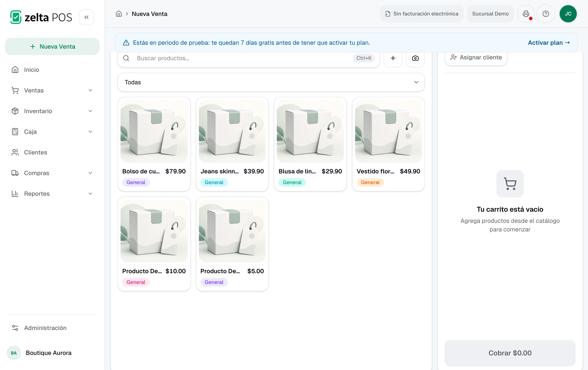Open Administración settings
588x370 pixels.
[x=52, y=328]
